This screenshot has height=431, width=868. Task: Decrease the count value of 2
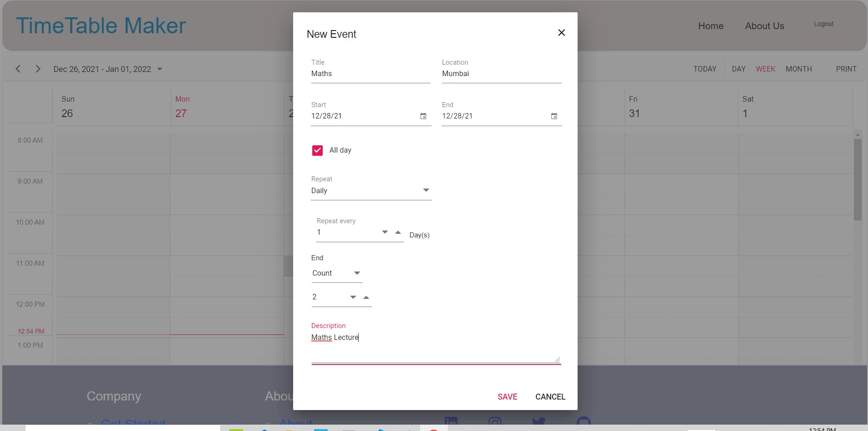[353, 298]
